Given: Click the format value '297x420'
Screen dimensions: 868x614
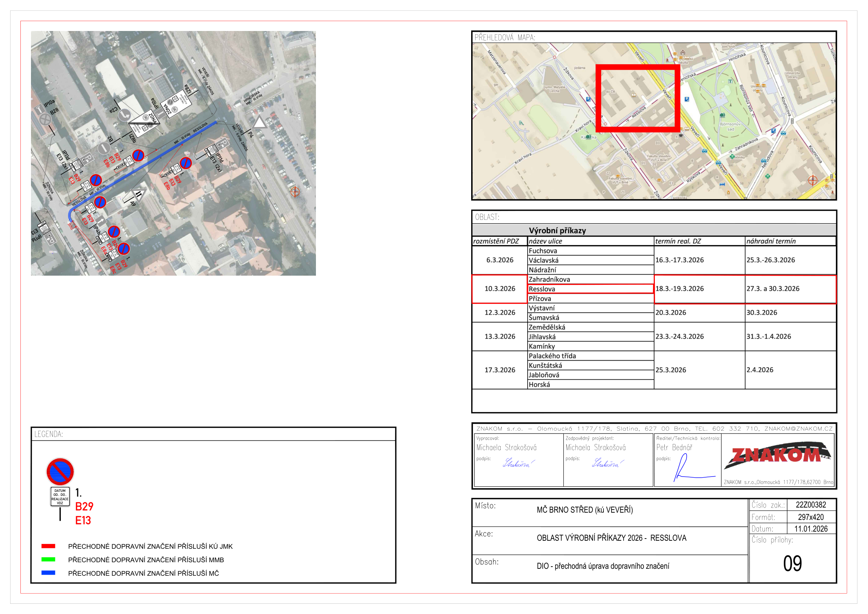Looking at the screenshot, I should click(x=811, y=517).
